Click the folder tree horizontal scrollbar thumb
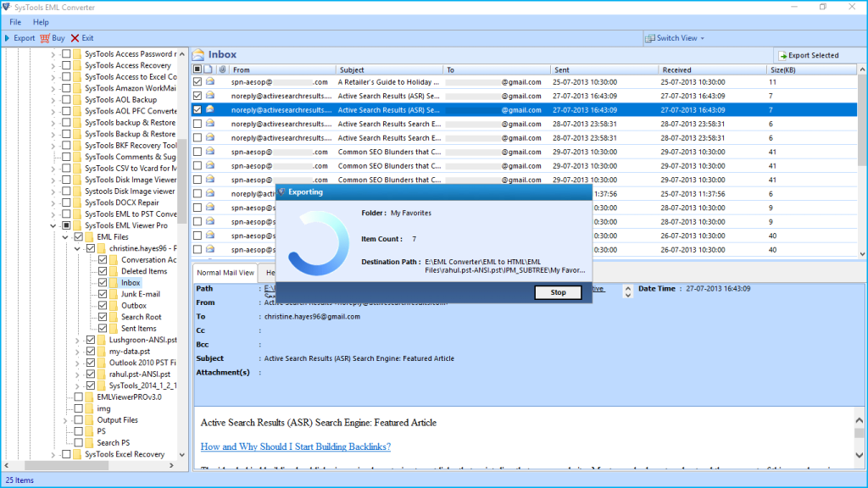This screenshot has height=488, width=868. coord(66,466)
